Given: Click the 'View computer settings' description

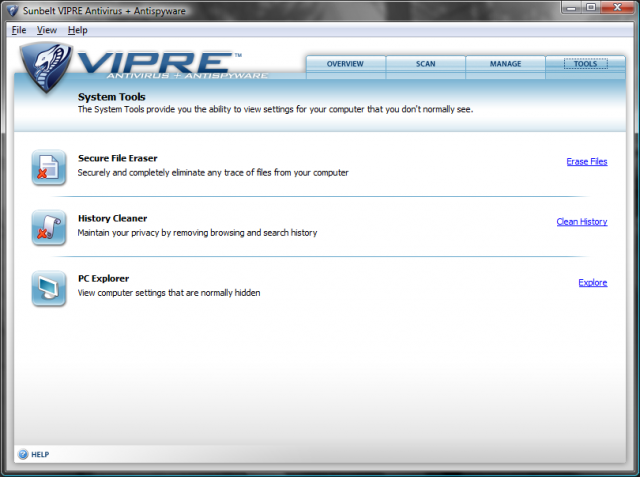Looking at the screenshot, I should [169, 293].
